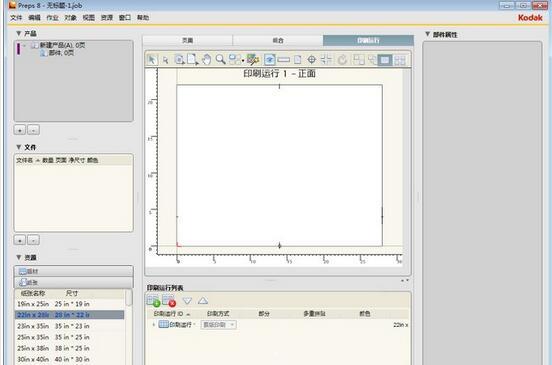
Task: Open the 编辑 menu
Action: pyautogui.click(x=34, y=18)
